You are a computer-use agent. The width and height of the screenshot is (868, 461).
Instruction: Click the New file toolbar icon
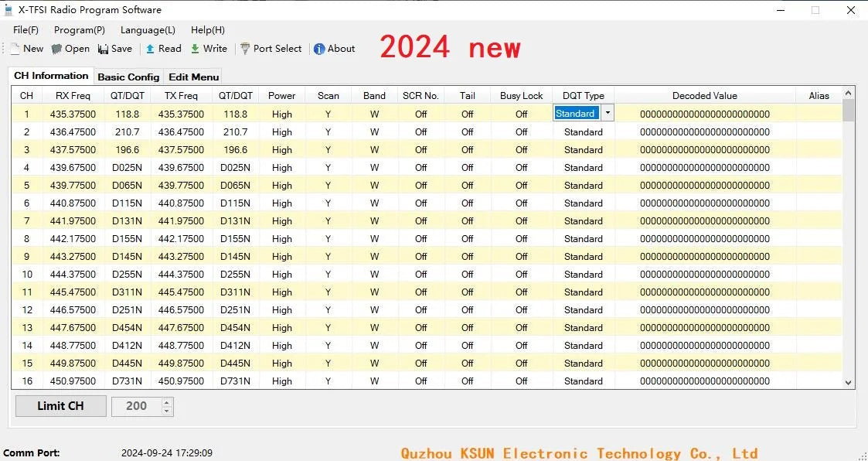(x=15, y=49)
